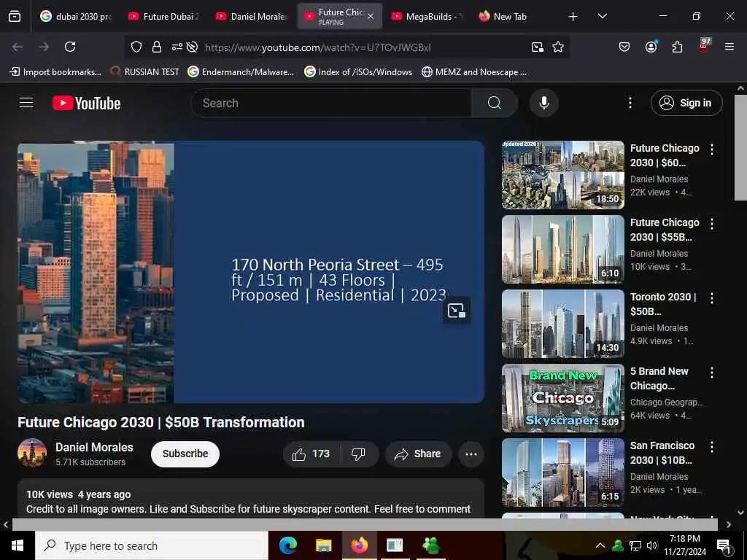This screenshot has height=560, width=747.
Task: Click the page vertical scrollbar thumb
Action: [740, 147]
